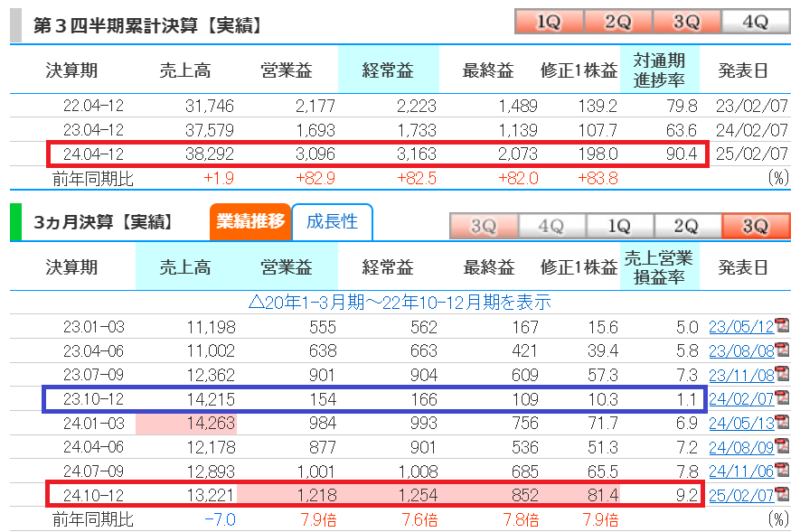Open the 24/02/07 link in 23.10-12 row
800x532 pixels.
coord(741,399)
